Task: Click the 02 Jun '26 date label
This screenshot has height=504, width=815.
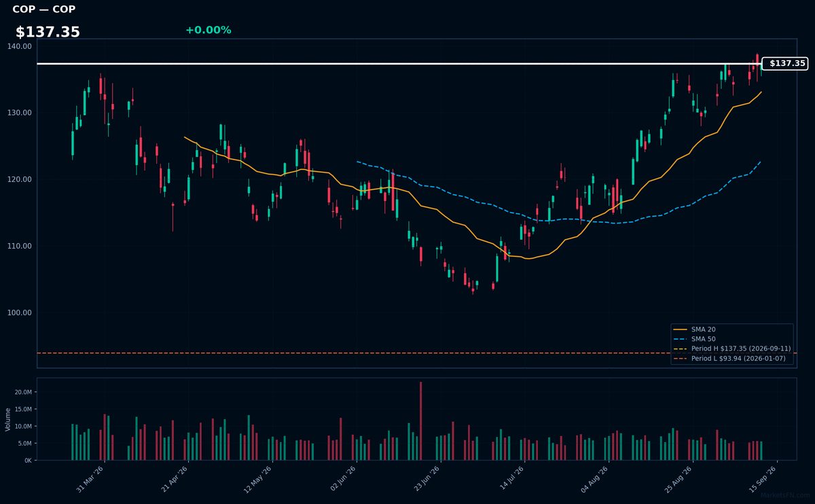Action: point(342,479)
